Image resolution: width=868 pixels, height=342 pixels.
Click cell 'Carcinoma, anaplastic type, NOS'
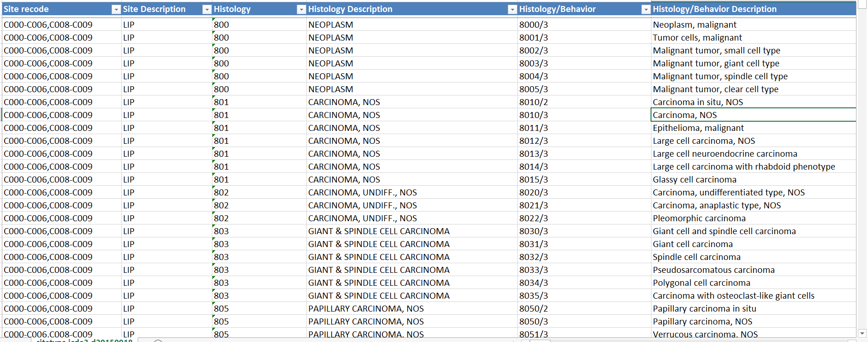[x=753, y=205]
